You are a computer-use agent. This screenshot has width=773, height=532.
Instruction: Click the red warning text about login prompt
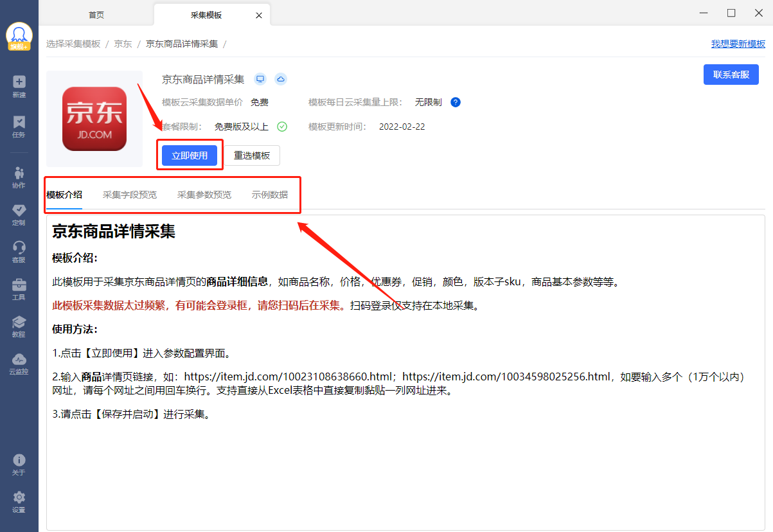[200, 305]
